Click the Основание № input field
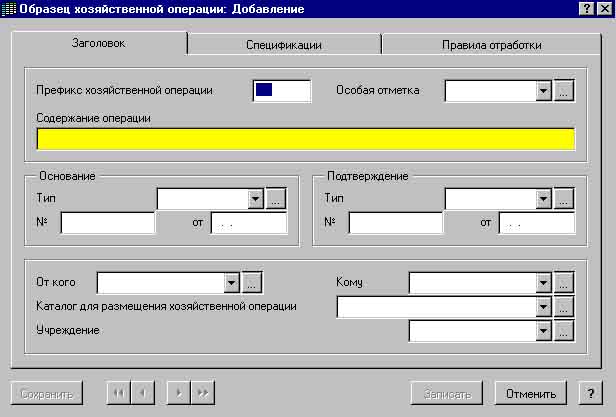616x417 pixels. coord(108,223)
